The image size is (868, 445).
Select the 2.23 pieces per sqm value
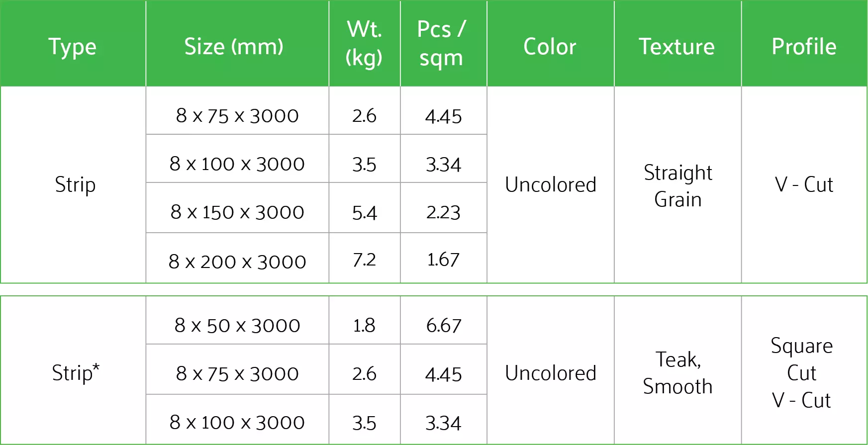pyautogui.click(x=443, y=213)
